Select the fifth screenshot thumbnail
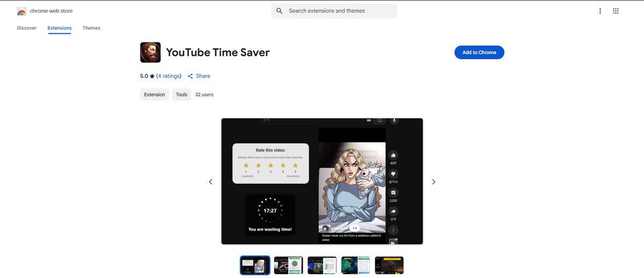This screenshot has height=278, width=644. pyautogui.click(x=389, y=265)
